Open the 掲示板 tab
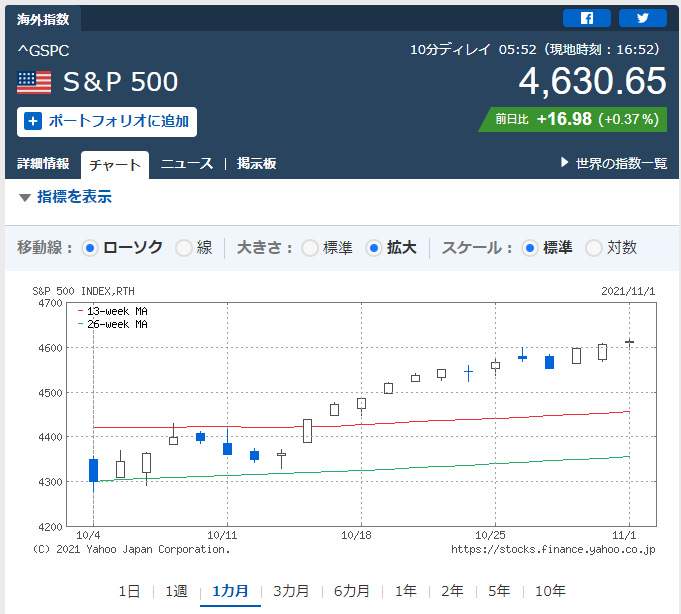Screen dimensions: 681x614 (257, 164)
